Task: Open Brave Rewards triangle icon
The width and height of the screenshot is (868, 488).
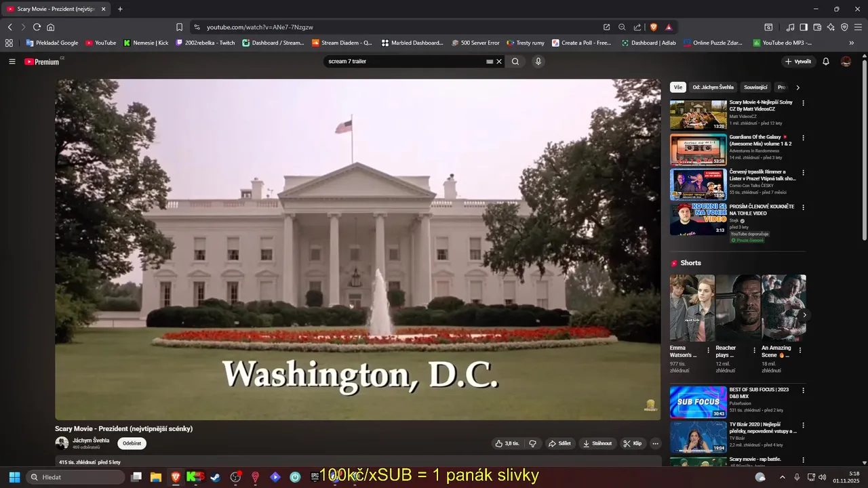Action: click(x=669, y=27)
